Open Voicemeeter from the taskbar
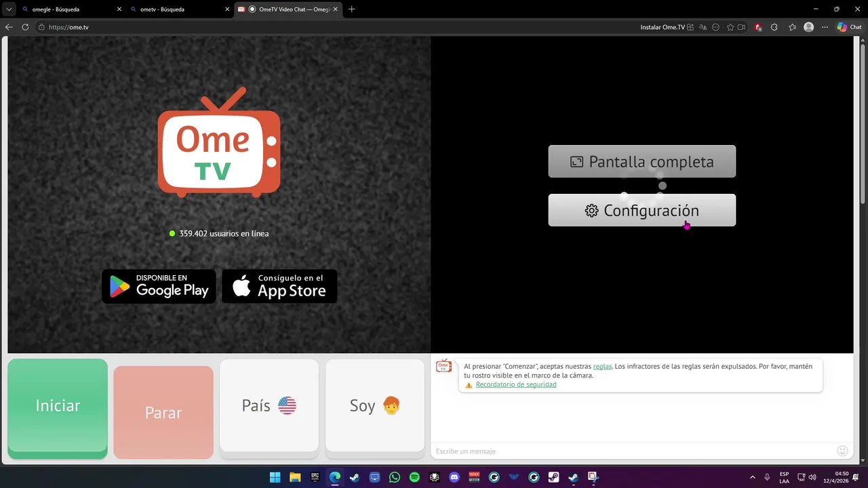 pos(474,477)
